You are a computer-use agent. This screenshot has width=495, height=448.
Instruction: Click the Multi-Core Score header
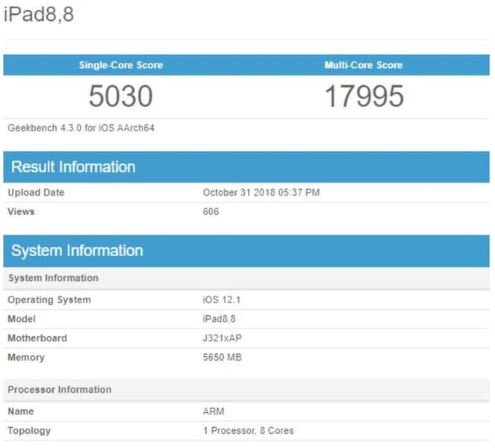(x=364, y=65)
